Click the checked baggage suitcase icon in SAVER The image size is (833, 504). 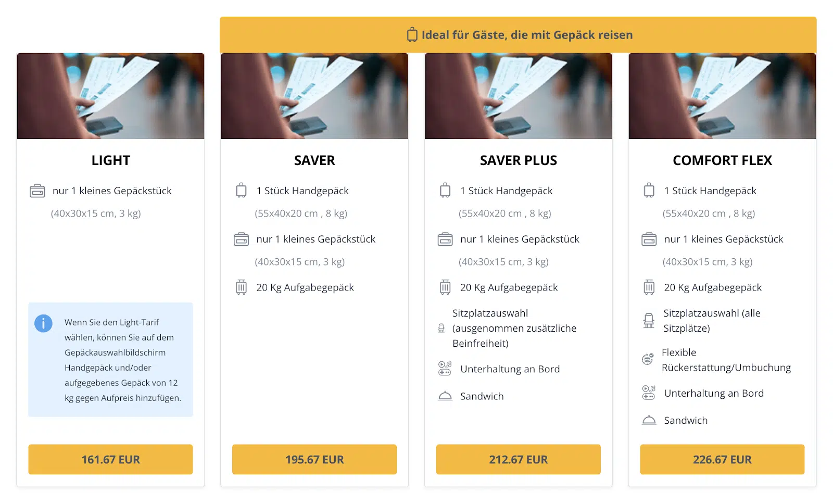241,287
